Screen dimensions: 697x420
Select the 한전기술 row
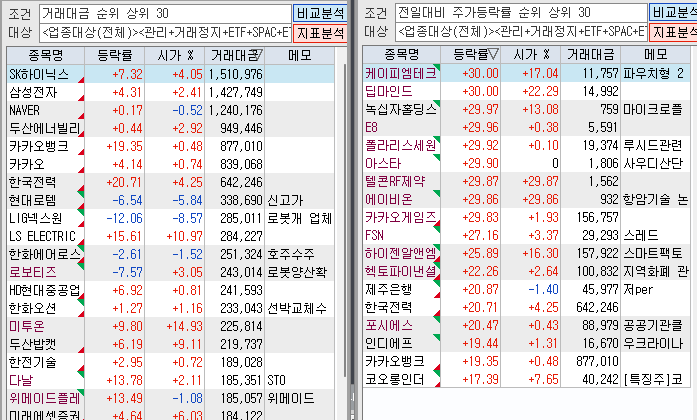tap(170, 362)
